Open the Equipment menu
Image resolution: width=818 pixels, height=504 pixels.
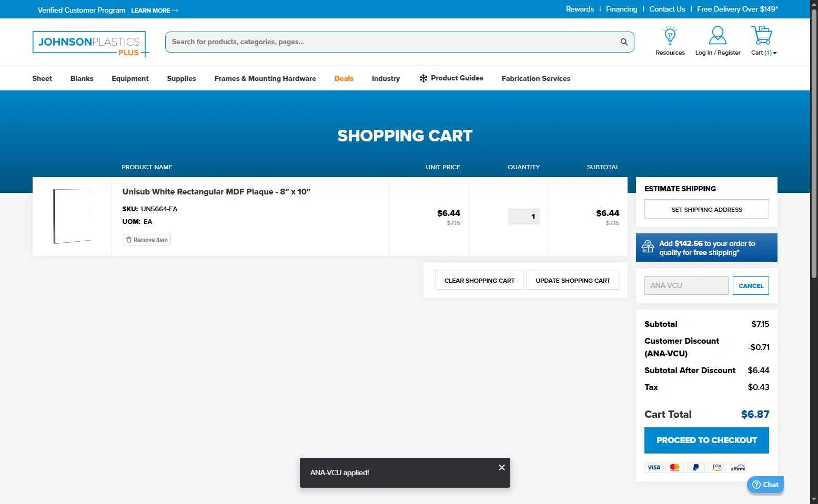130,78
